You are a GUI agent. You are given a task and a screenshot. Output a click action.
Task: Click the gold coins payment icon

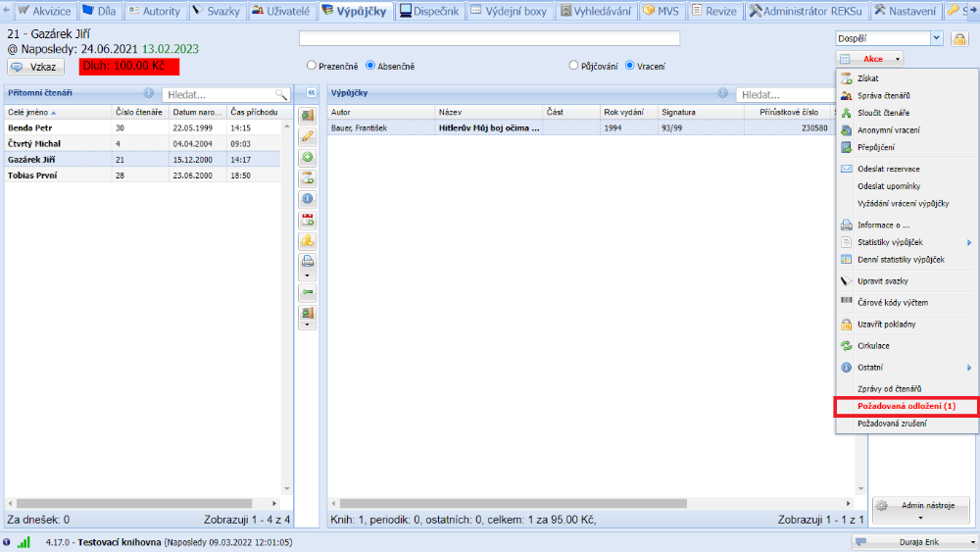click(x=307, y=241)
